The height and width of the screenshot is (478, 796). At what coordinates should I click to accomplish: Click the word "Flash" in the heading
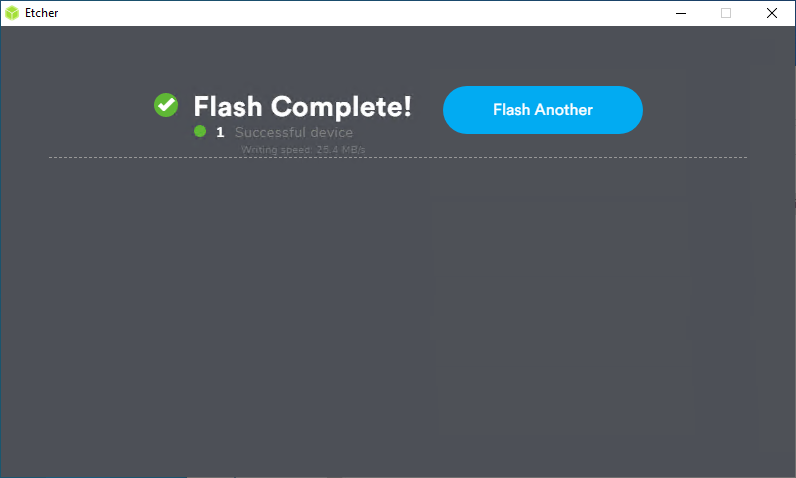[x=228, y=107]
